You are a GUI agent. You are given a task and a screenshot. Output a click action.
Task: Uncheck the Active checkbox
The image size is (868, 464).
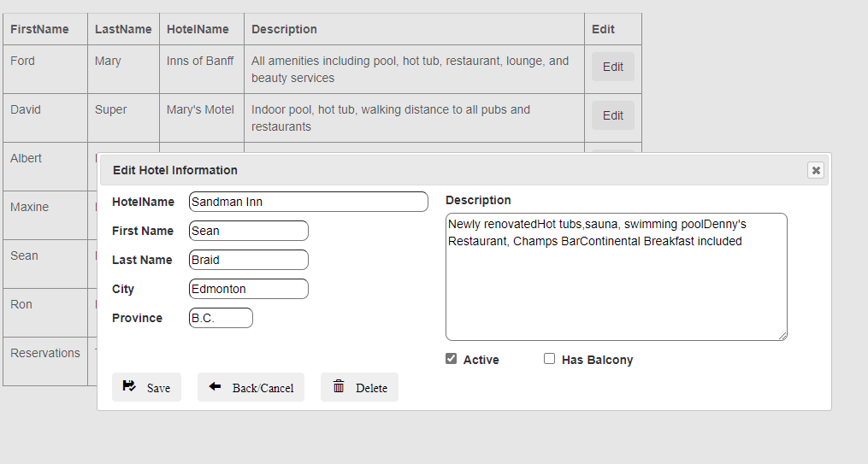(452, 359)
